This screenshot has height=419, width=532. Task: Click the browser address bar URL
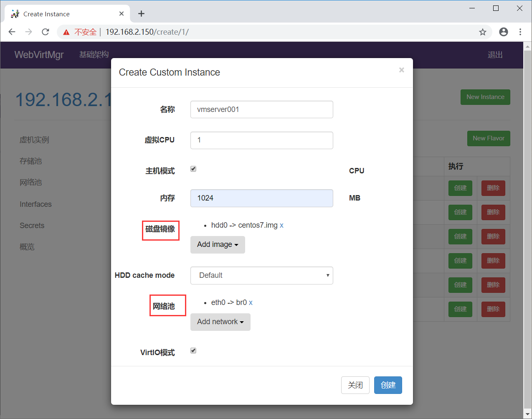point(147,32)
